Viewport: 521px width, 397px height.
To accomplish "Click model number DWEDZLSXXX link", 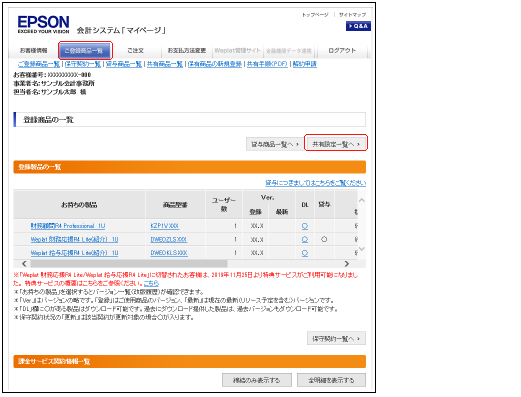I will (169, 239).
